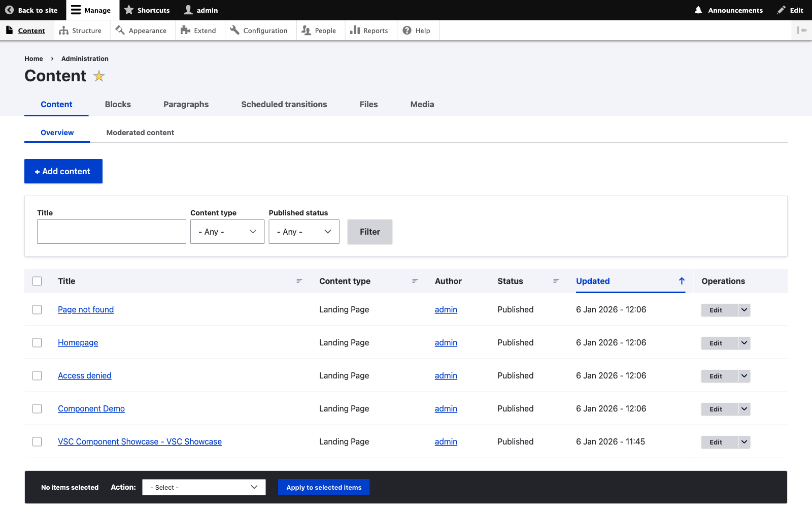Open the Content type filter dropdown
Viewport: 812px width, 508px height.
click(x=227, y=232)
